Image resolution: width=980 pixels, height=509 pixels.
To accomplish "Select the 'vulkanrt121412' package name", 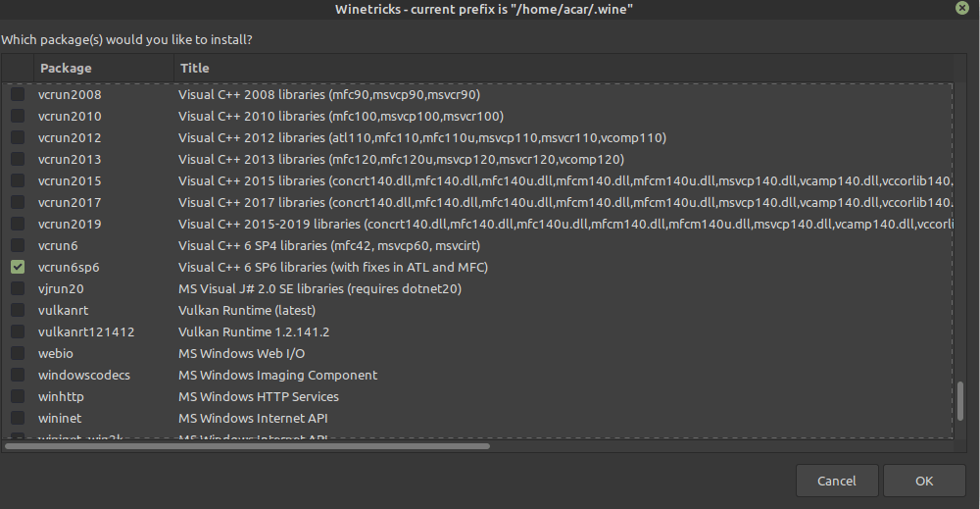I will [86, 332].
